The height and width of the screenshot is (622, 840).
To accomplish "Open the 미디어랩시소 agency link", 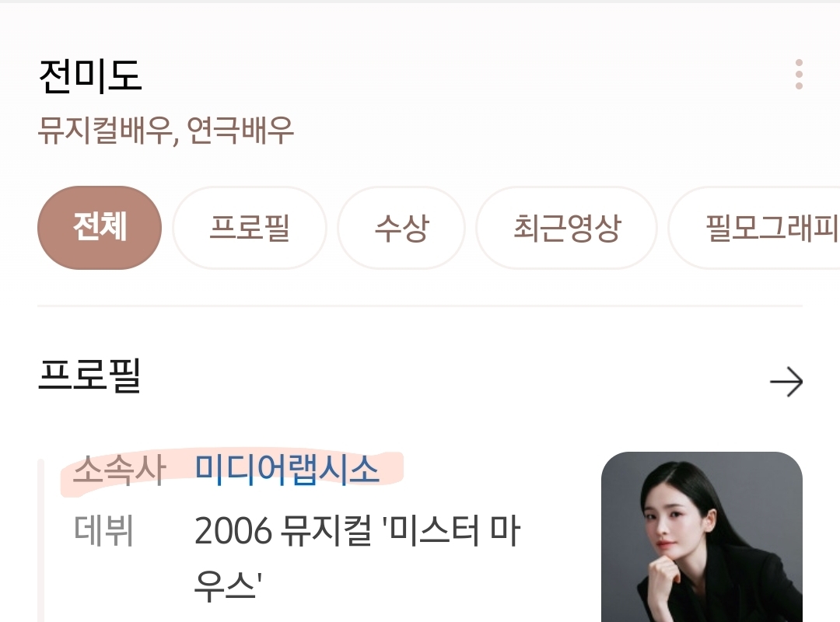I will tap(286, 470).
